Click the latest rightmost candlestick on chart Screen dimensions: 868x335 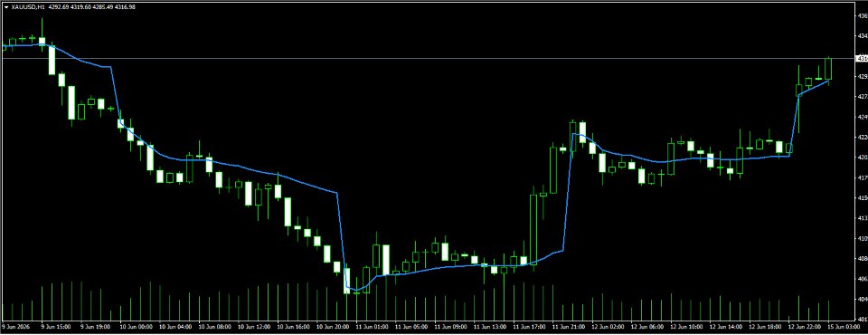coord(828,69)
